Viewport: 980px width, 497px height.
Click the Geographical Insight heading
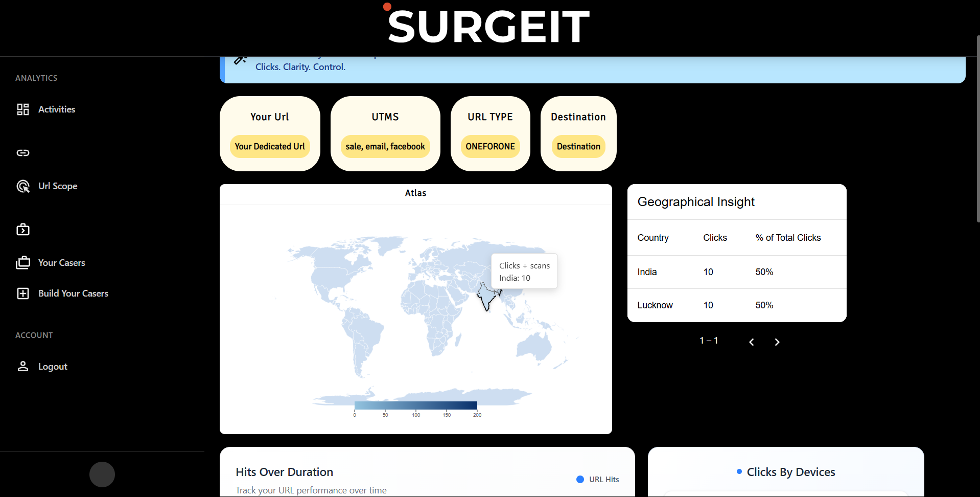coord(696,202)
